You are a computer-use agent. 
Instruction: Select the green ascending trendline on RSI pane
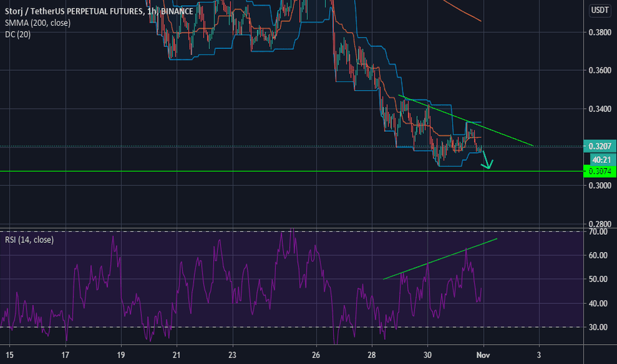tap(440, 259)
